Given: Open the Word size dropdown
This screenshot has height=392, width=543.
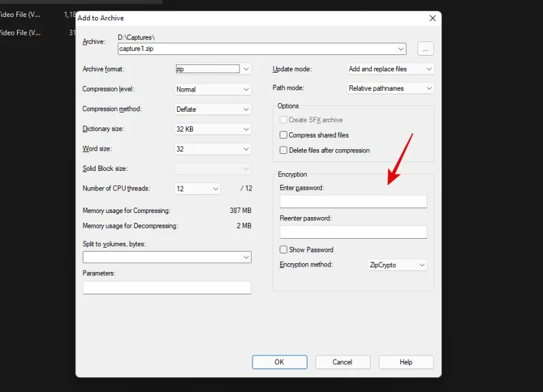Looking at the screenshot, I should (213, 149).
